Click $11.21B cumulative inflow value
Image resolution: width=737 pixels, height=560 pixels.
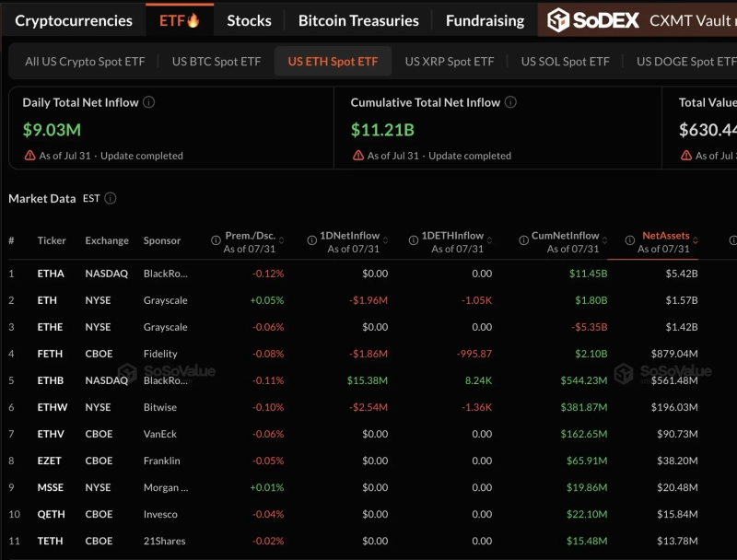[x=382, y=130]
